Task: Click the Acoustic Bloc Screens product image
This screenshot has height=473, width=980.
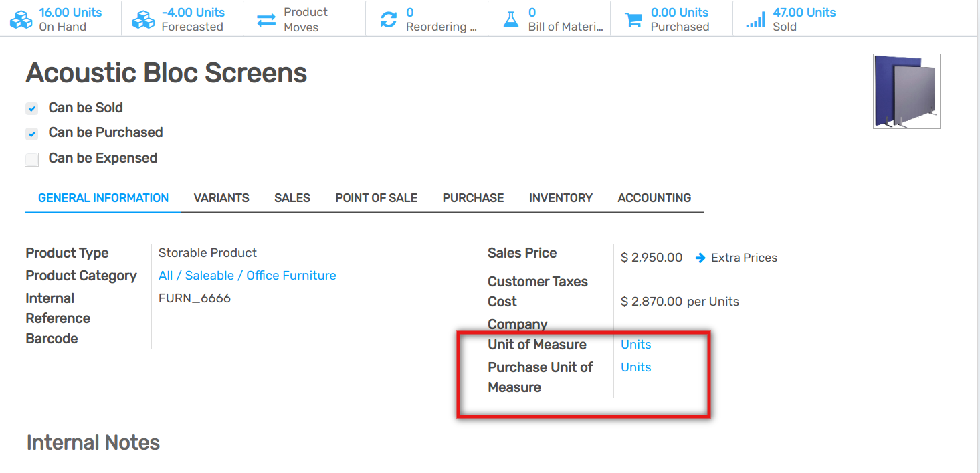Action: coord(906,91)
